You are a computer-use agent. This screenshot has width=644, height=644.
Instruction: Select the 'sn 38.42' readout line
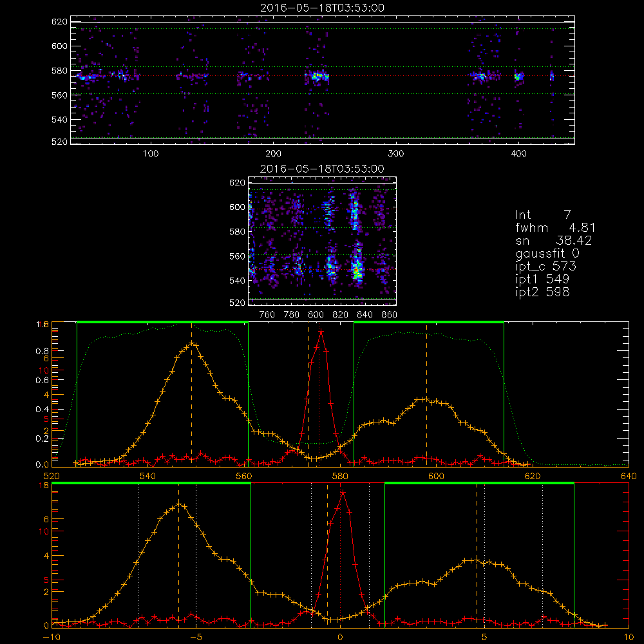[x=554, y=240]
